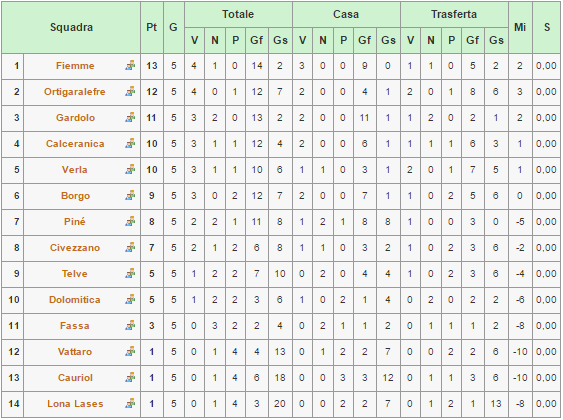This screenshot has width=563, height=420.
Task: Click the icon next to Lona Lases
Action: [130, 403]
